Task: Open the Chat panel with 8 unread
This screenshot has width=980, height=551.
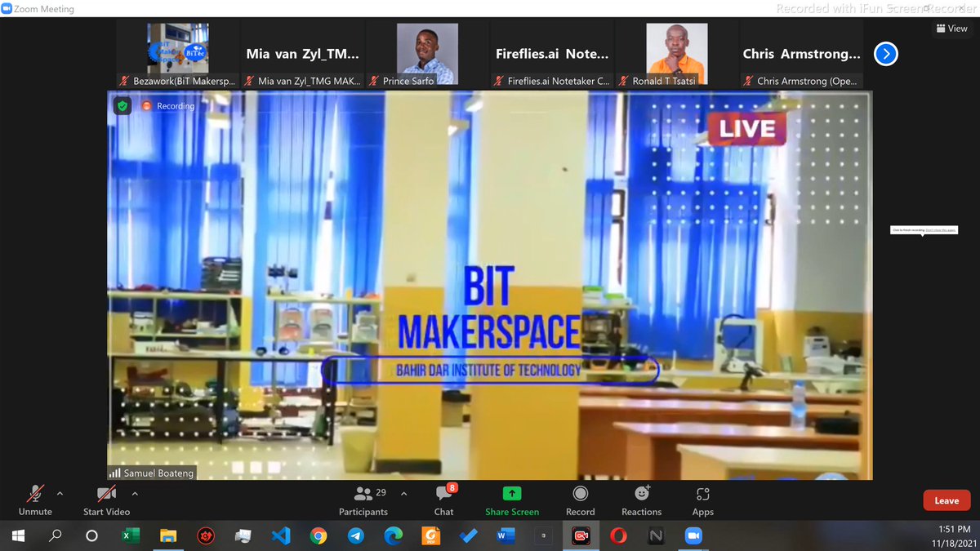Action: click(x=443, y=500)
